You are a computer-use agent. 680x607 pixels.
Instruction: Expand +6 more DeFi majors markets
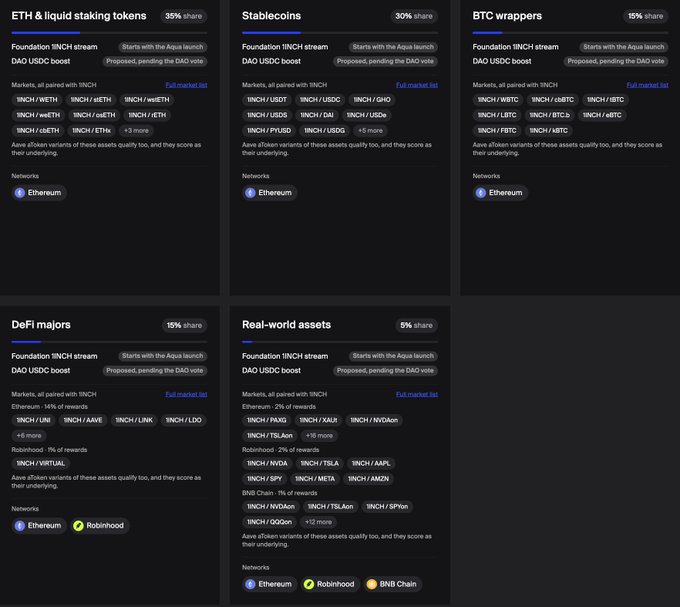tap(29, 435)
